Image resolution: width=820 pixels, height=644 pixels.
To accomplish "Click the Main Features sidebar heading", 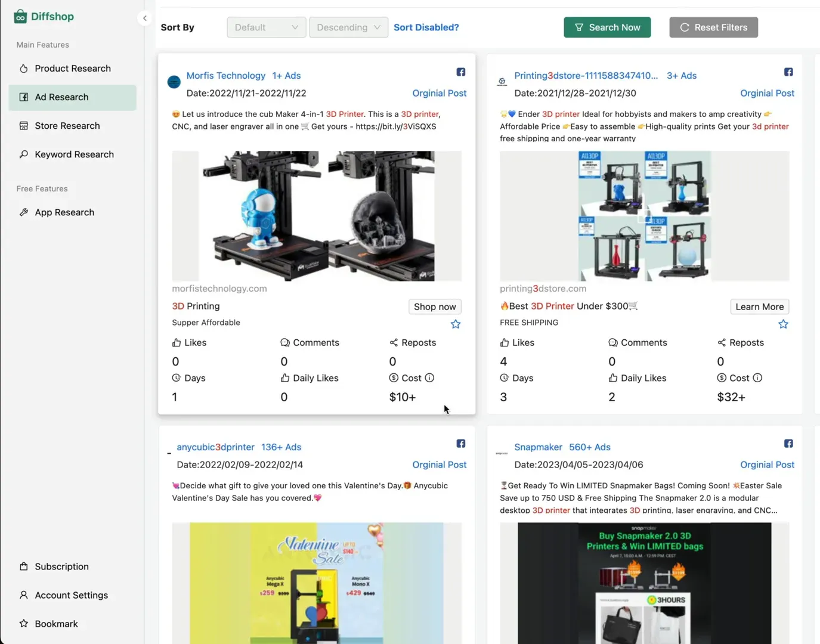I will pyautogui.click(x=43, y=45).
